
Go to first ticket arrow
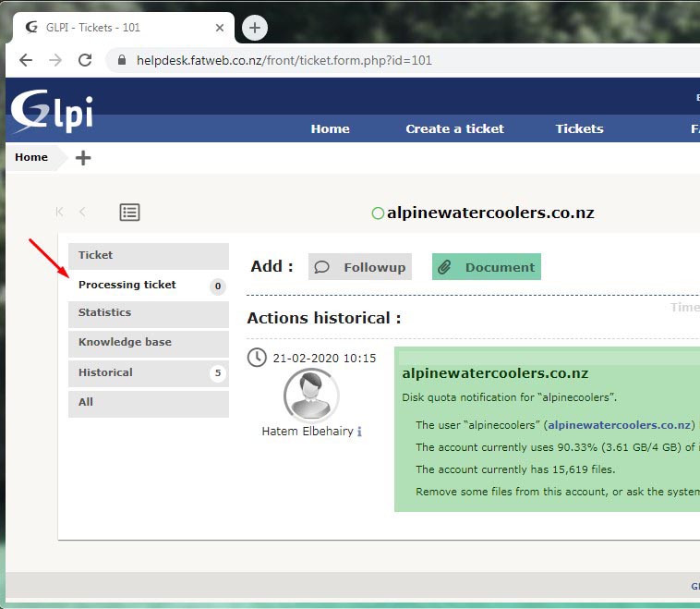tap(60, 213)
